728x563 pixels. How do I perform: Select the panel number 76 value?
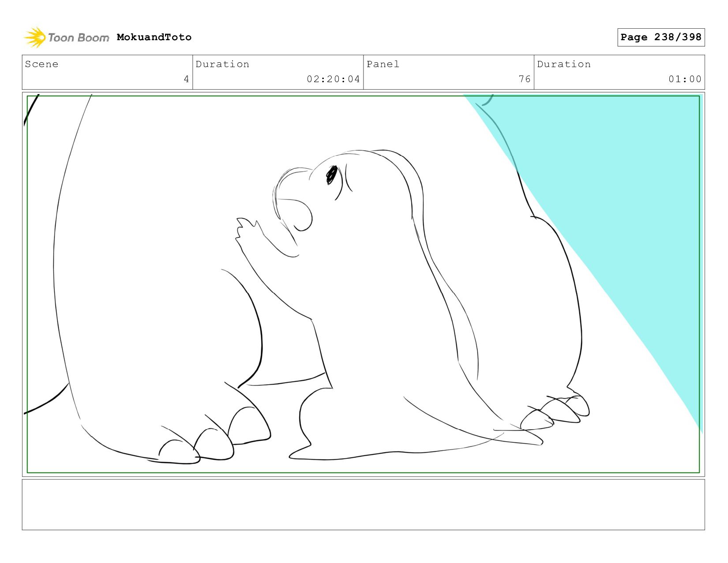pos(525,79)
